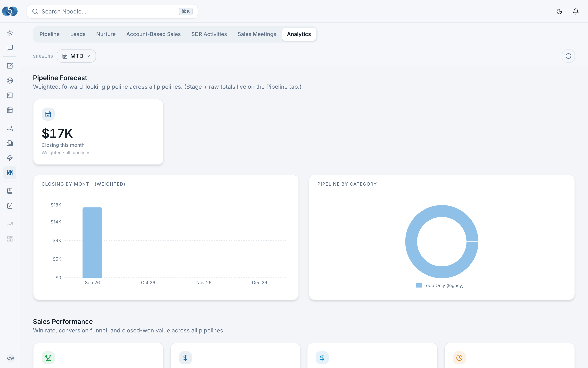Open the kanban board sidebar icon
The width and height of the screenshot is (588, 368).
click(x=10, y=95)
